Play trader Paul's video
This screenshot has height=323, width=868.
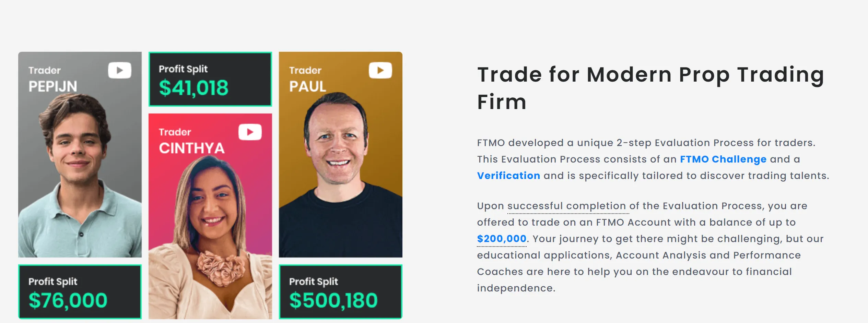(380, 70)
